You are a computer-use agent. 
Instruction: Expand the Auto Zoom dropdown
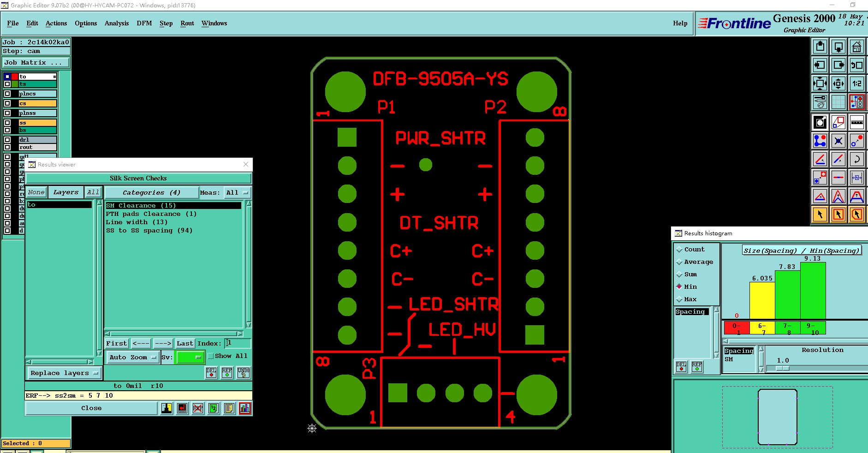coord(133,357)
